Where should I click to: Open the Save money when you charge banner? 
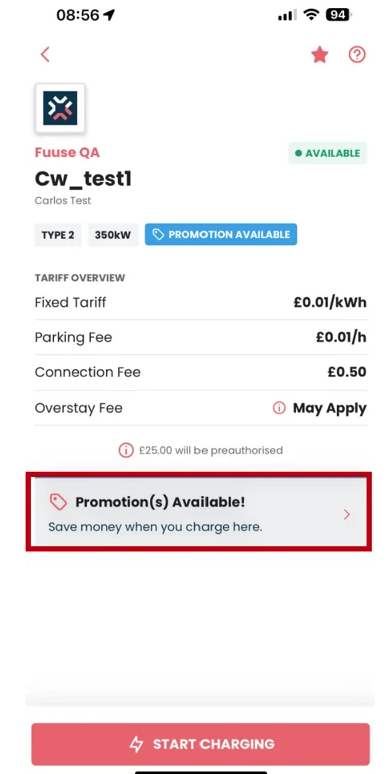point(198,512)
